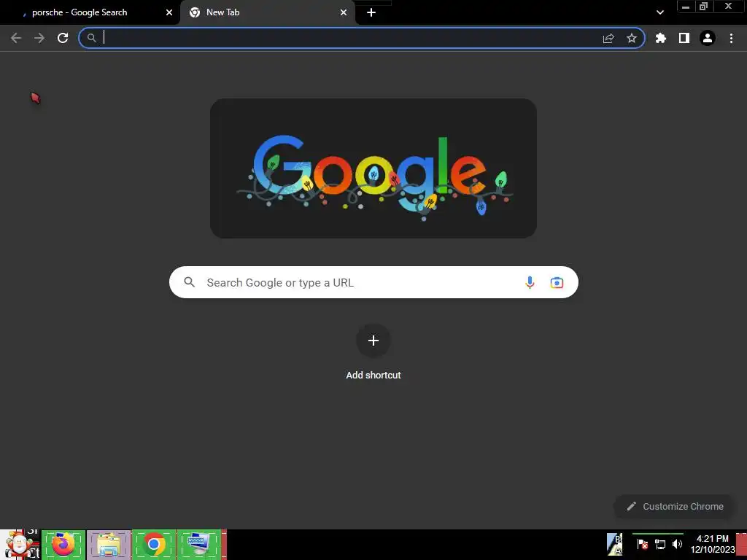Reload the current page

[x=63, y=38]
